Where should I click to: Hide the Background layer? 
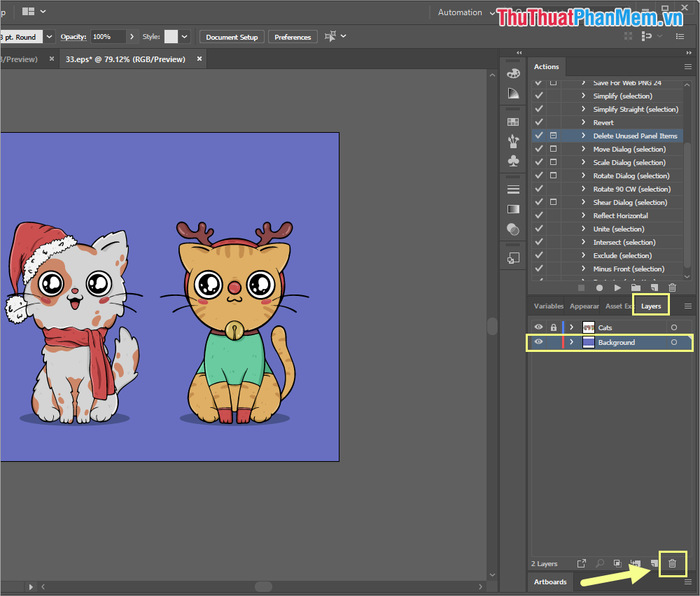coord(539,342)
